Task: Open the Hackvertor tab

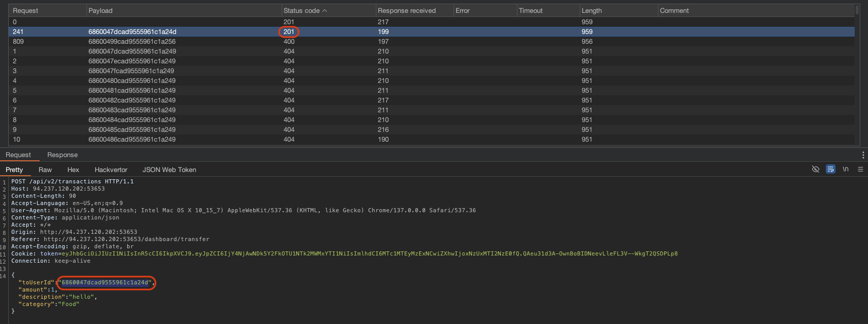Action: click(111, 169)
